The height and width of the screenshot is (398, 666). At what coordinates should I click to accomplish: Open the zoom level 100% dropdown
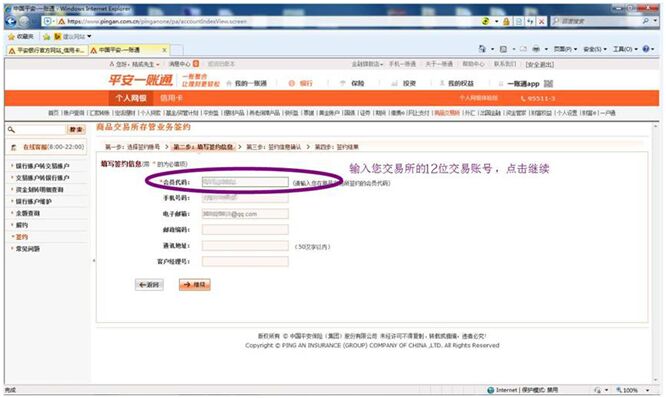click(x=648, y=390)
